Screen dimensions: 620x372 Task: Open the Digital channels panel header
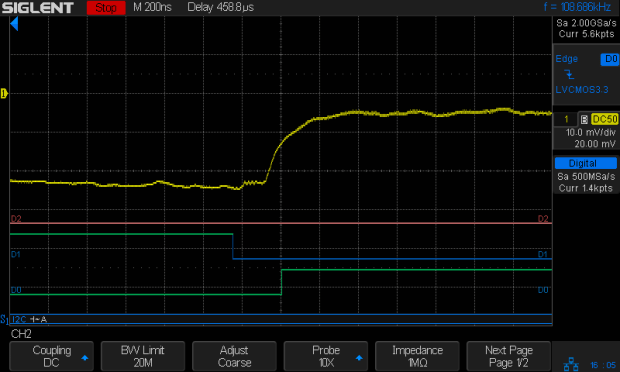click(x=586, y=163)
